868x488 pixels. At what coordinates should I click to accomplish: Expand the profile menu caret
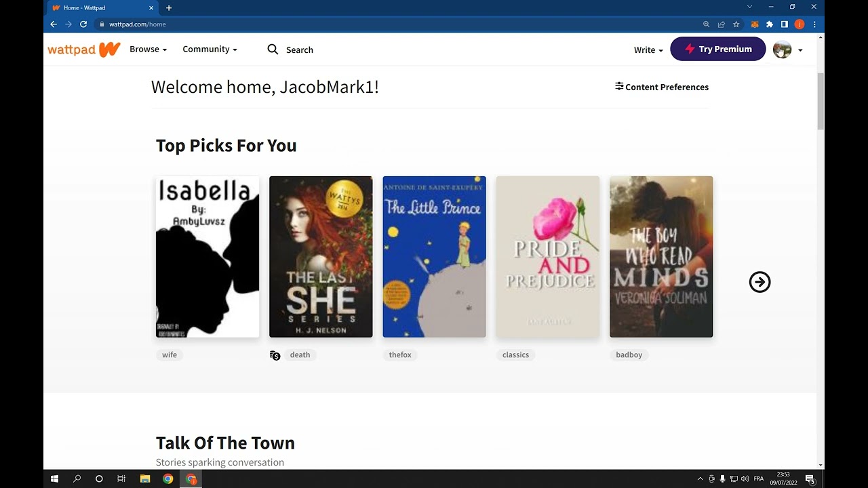pos(800,50)
